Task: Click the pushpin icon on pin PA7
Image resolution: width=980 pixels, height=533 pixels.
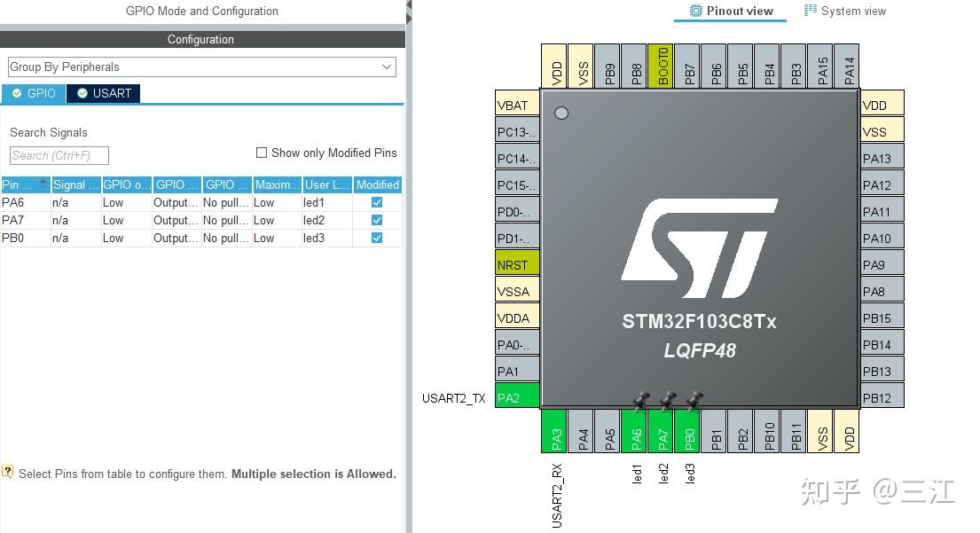Action: tap(666, 401)
